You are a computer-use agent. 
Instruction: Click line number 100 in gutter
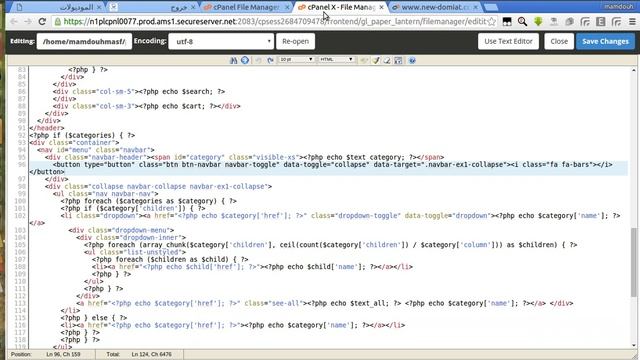click(20, 201)
